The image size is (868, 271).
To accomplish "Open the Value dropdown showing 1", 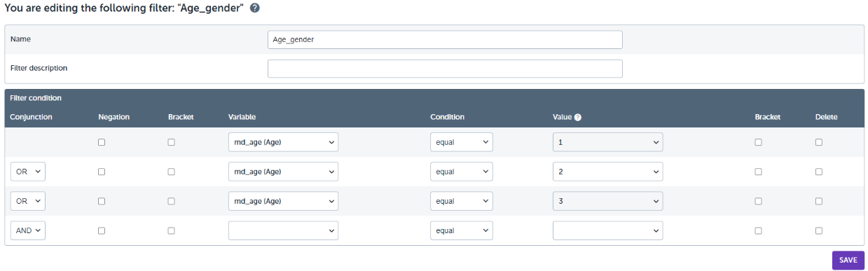I will click(607, 142).
